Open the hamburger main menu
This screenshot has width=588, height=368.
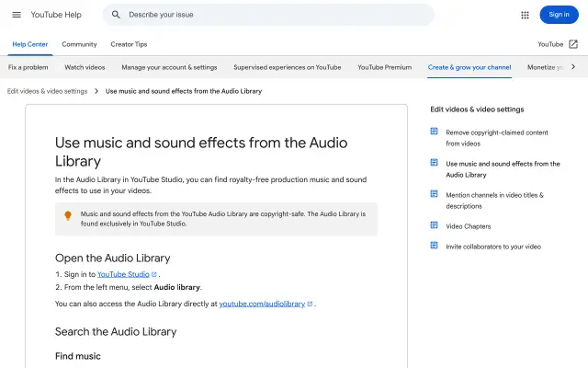pyautogui.click(x=17, y=15)
